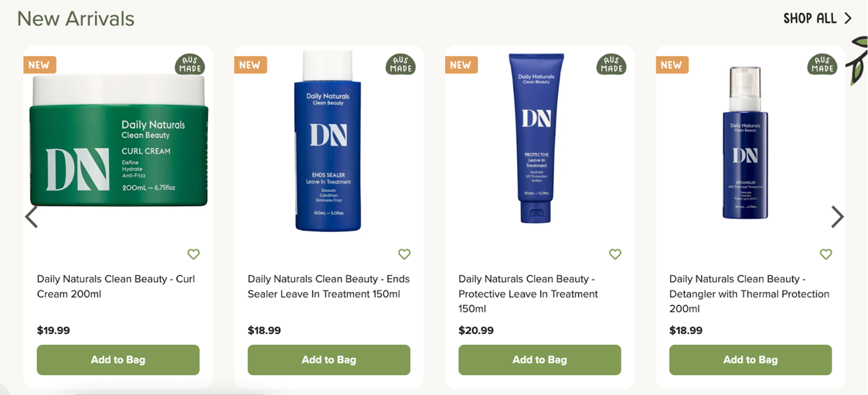This screenshot has width=868, height=395.
Task: Add Detangler with Thermal Protection to bag
Action: (x=750, y=359)
